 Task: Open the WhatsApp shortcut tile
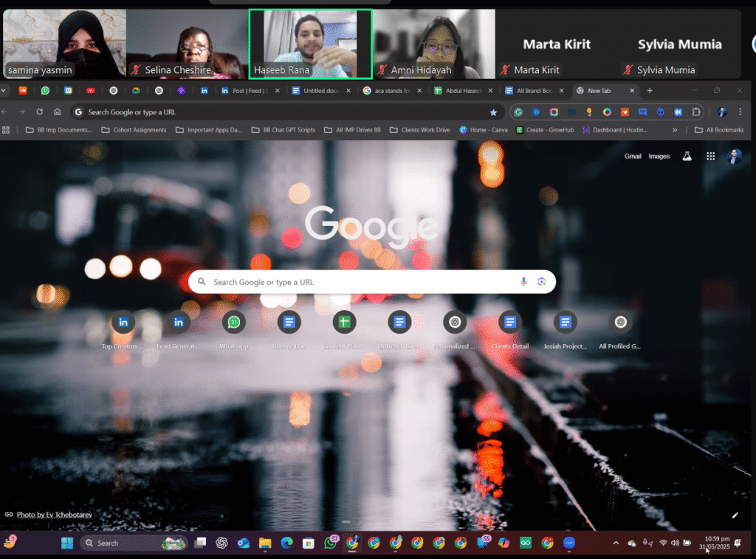(233, 323)
